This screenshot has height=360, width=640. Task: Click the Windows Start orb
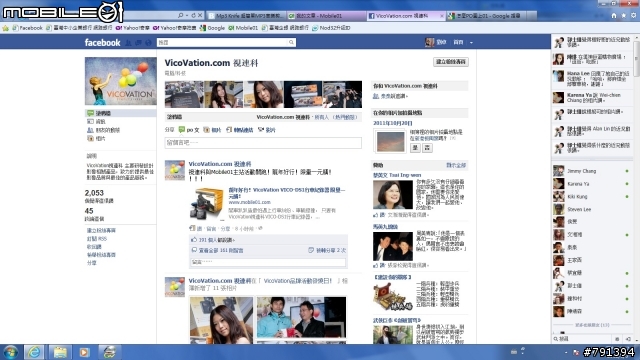point(11,352)
